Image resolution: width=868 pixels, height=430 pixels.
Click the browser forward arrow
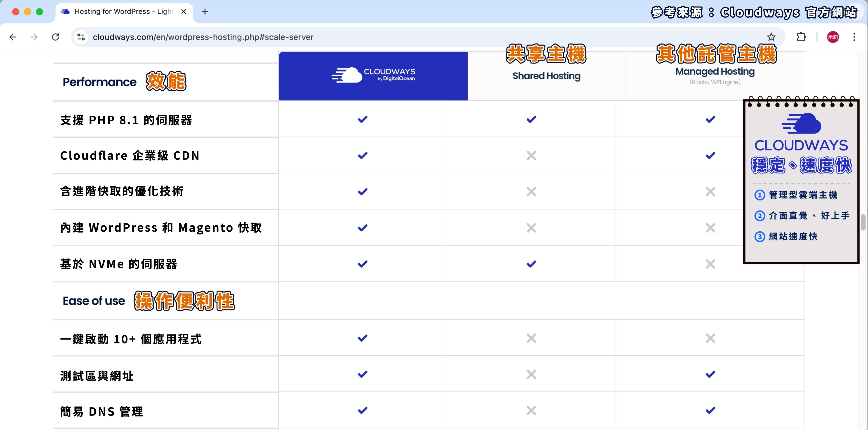pos(34,37)
